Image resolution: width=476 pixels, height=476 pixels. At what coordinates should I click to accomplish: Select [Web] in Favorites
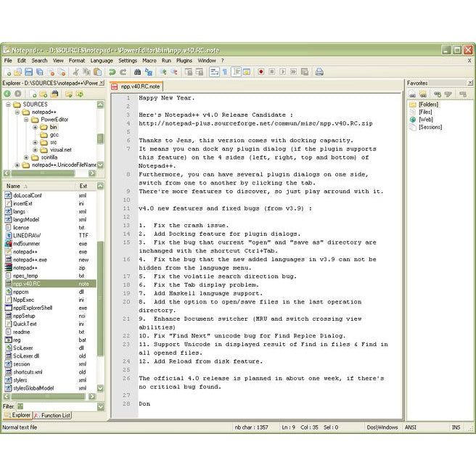426,120
